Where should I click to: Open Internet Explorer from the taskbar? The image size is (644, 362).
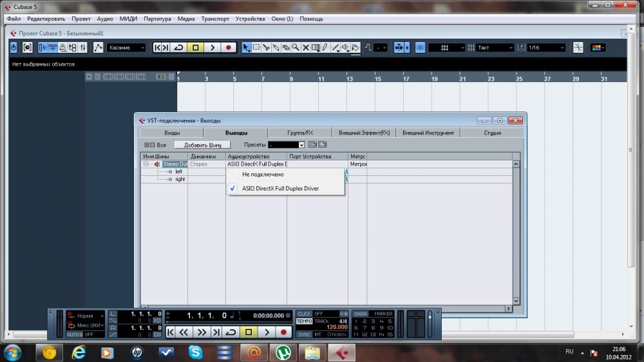[x=79, y=352]
